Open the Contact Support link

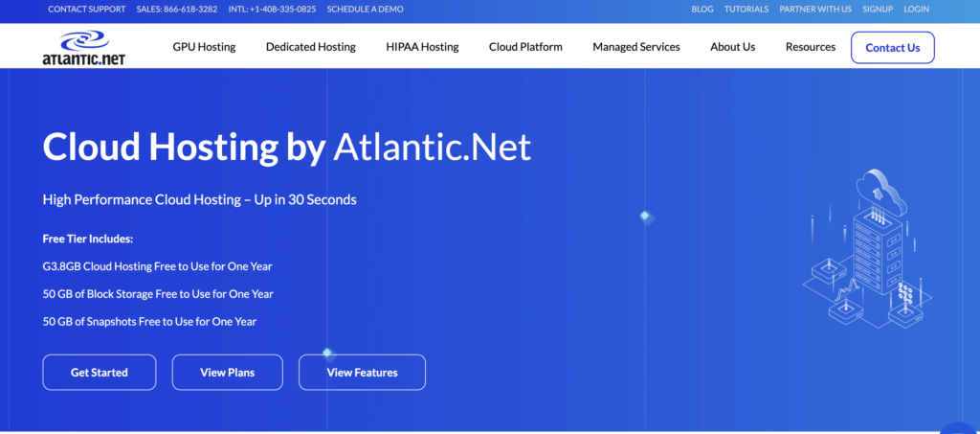pyautogui.click(x=87, y=10)
